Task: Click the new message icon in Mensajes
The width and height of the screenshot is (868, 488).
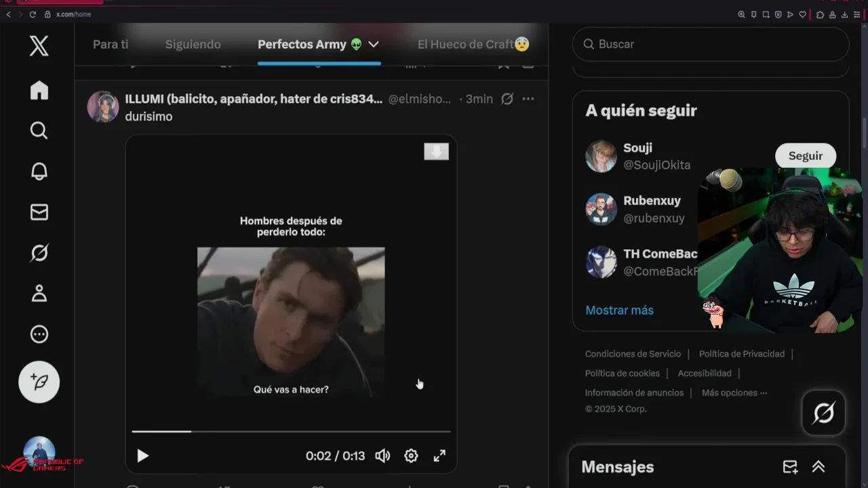Action: [790, 467]
